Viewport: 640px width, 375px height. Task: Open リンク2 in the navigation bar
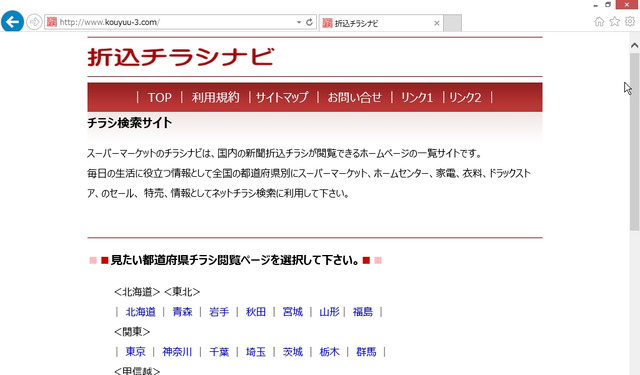(x=465, y=98)
